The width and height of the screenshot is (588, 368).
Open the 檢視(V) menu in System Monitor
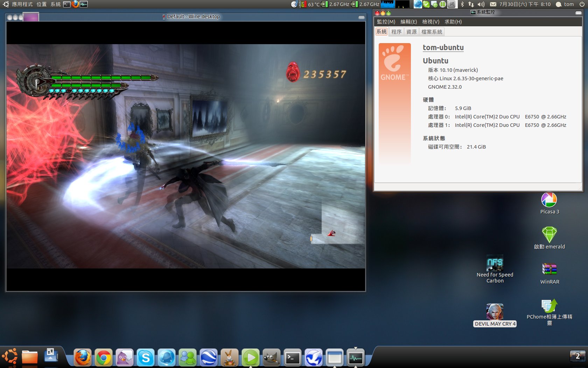[x=431, y=22]
